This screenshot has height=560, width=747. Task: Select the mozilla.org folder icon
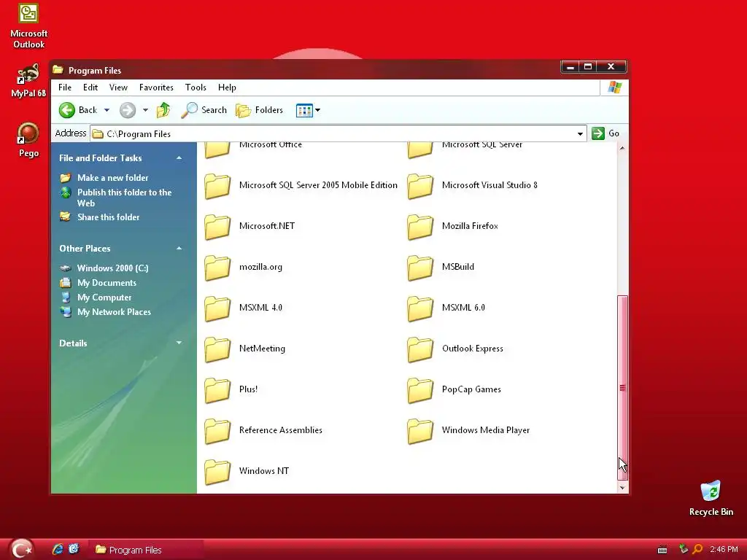coord(217,268)
